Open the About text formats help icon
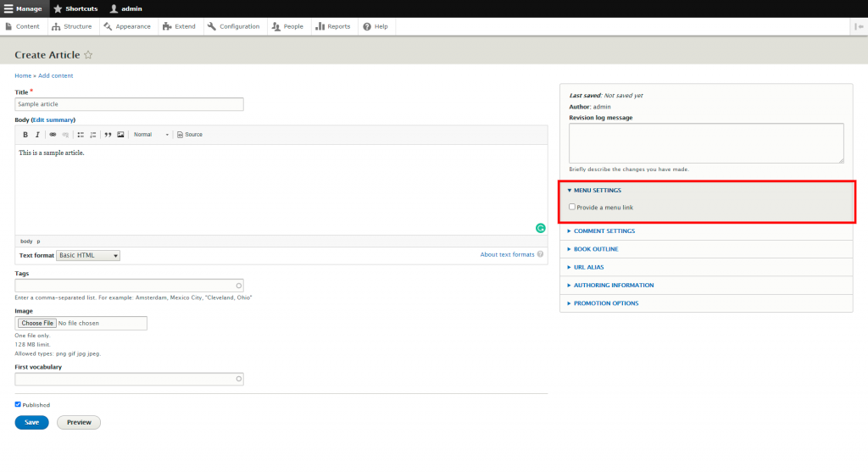The width and height of the screenshot is (868, 472). point(541,254)
